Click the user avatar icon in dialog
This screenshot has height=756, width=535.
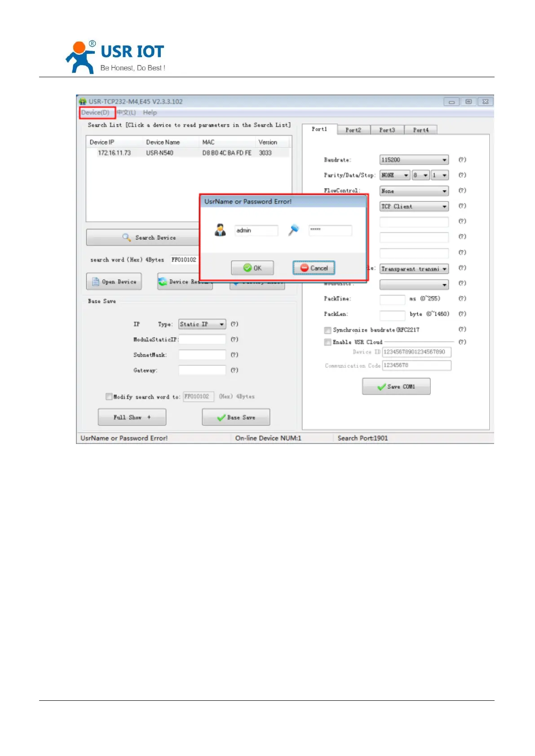220,230
